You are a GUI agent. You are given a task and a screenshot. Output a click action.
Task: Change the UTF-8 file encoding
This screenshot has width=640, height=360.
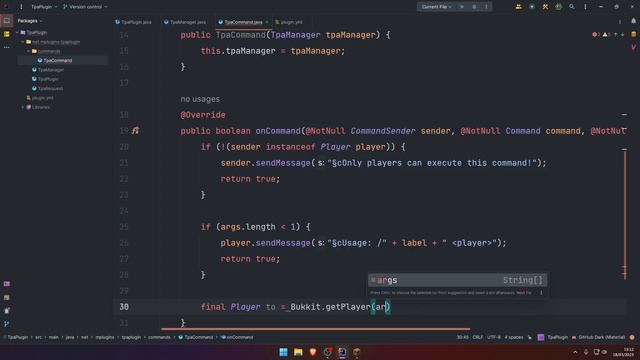pos(493,337)
